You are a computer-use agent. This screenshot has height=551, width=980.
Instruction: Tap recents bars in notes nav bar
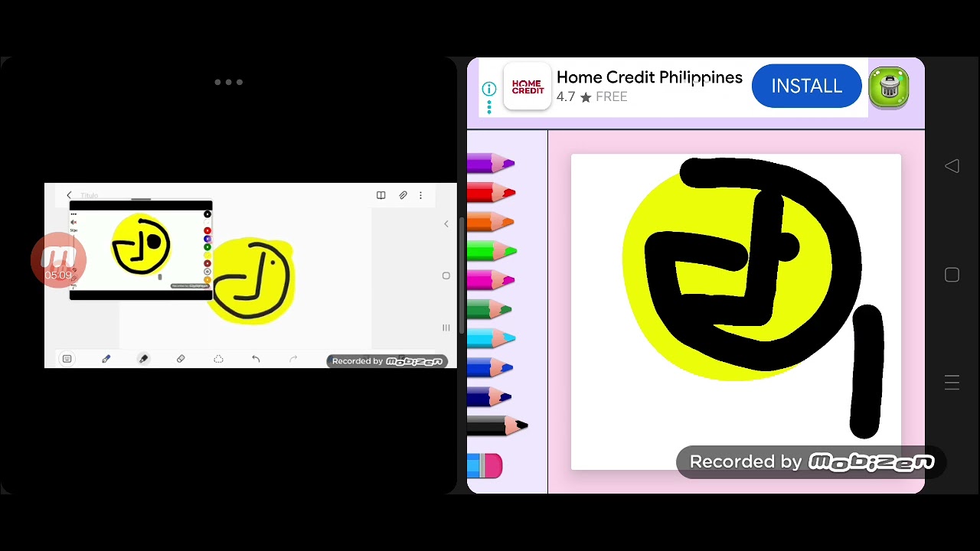tap(446, 328)
